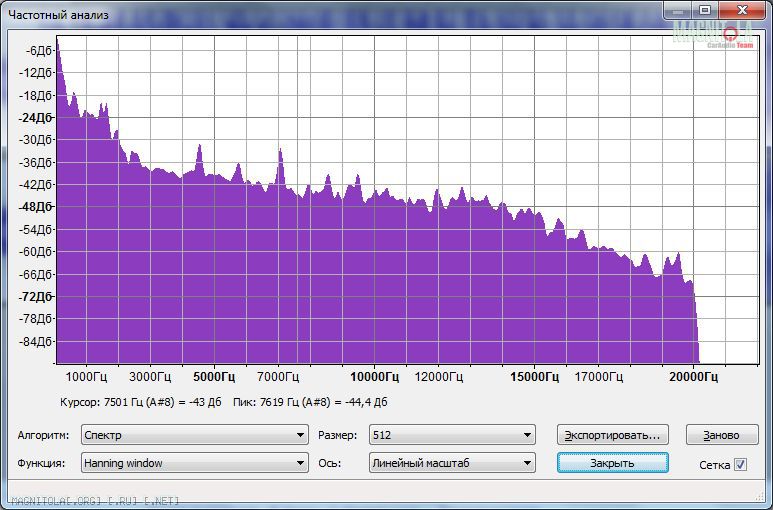The width and height of the screenshot is (773, 510).
Task: Click the 15000Гц frequency axis label
Action: point(534,377)
